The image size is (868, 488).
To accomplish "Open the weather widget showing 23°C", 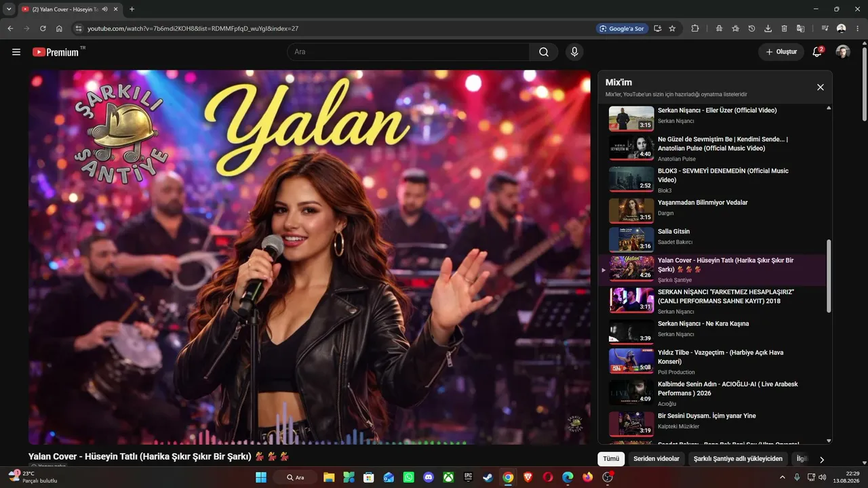I will 32,477.
